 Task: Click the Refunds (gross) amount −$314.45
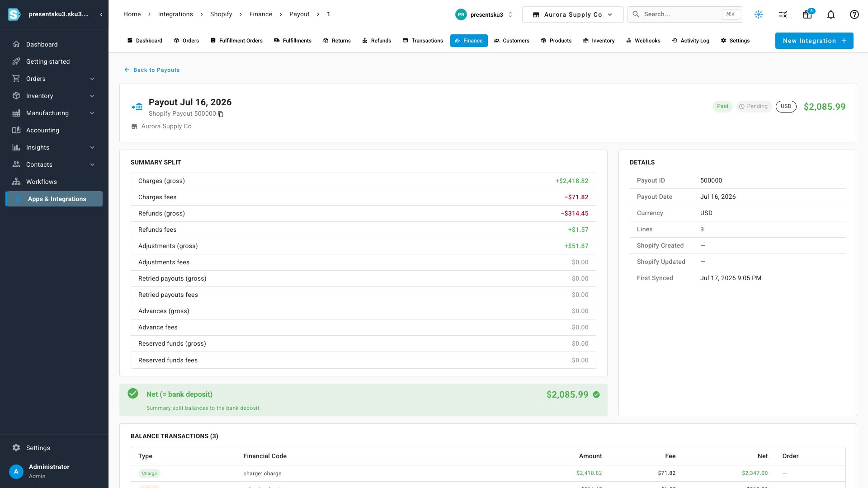pos(575,213)
